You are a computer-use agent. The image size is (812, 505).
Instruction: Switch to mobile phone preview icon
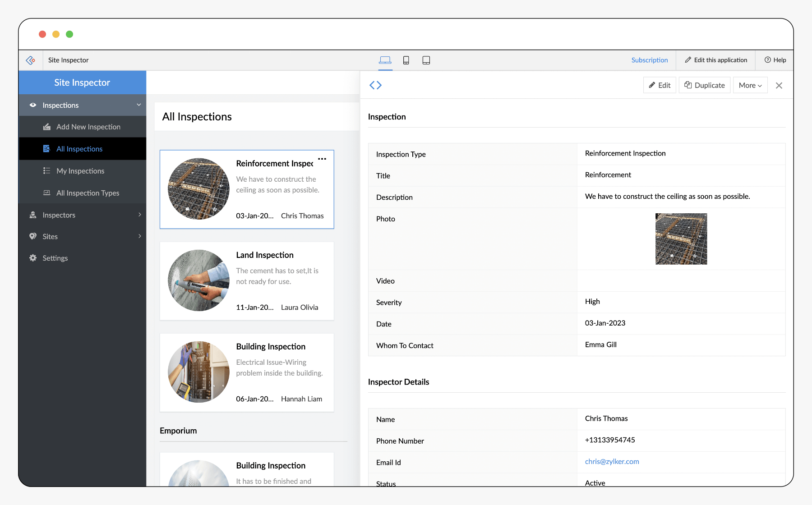tap(406, 60)
